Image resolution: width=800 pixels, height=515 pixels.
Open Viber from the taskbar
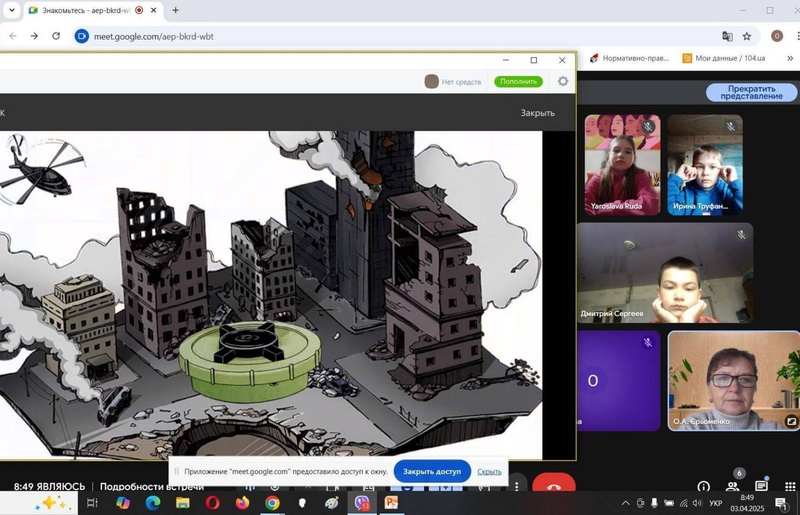[x=362, y=503]
